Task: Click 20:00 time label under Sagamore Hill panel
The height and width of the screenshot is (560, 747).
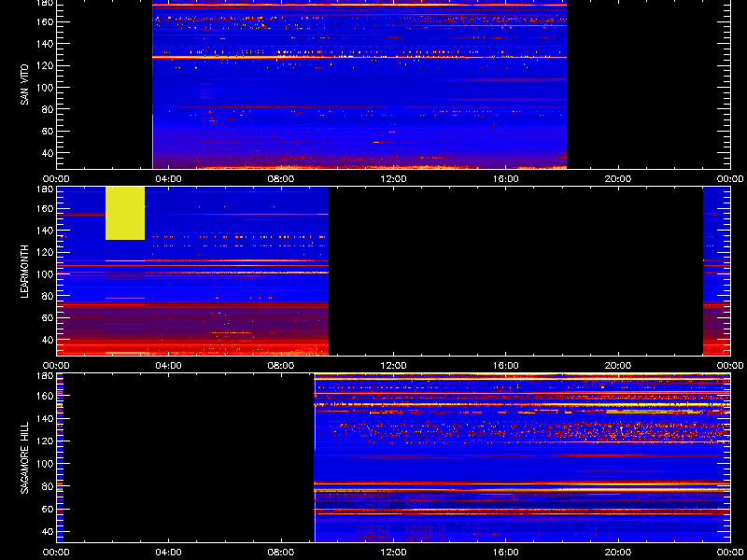Action: coord(618,553)
